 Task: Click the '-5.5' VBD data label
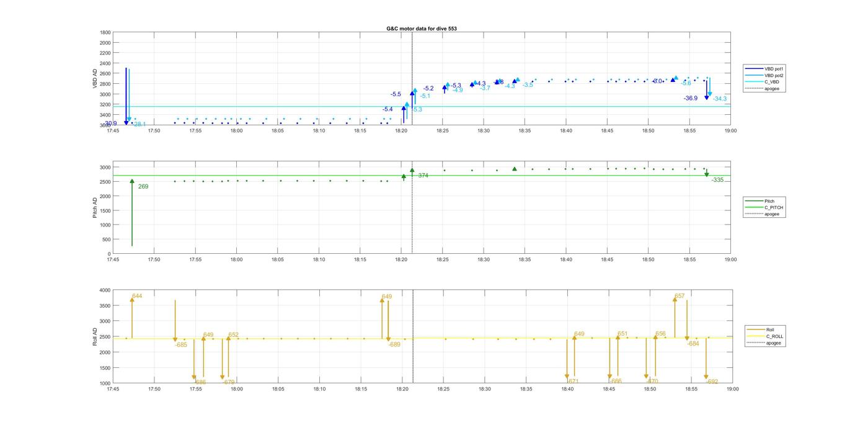coord(396,94)
